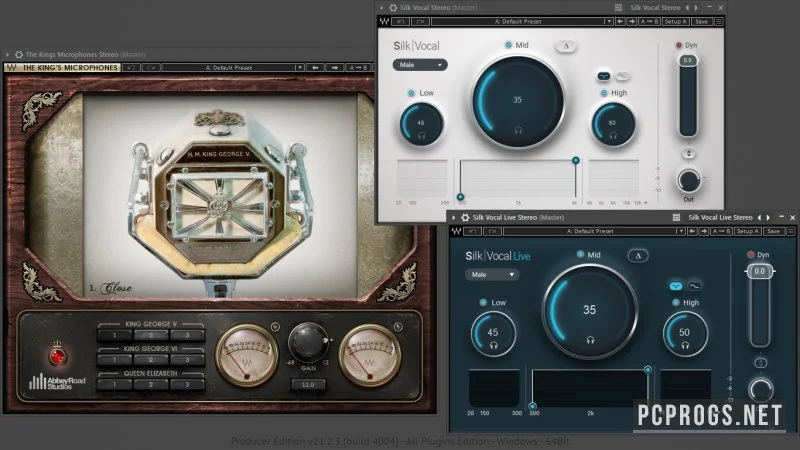Select Queen Elizabeth microphone 2
The width and height of the screenshot is (800, 450).
tap(151, 384)
